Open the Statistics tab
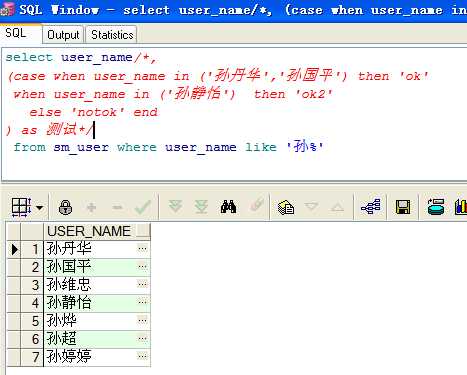The height and width of the screenshot is (375, 467). pyautogui.click(x=112, y=35)
